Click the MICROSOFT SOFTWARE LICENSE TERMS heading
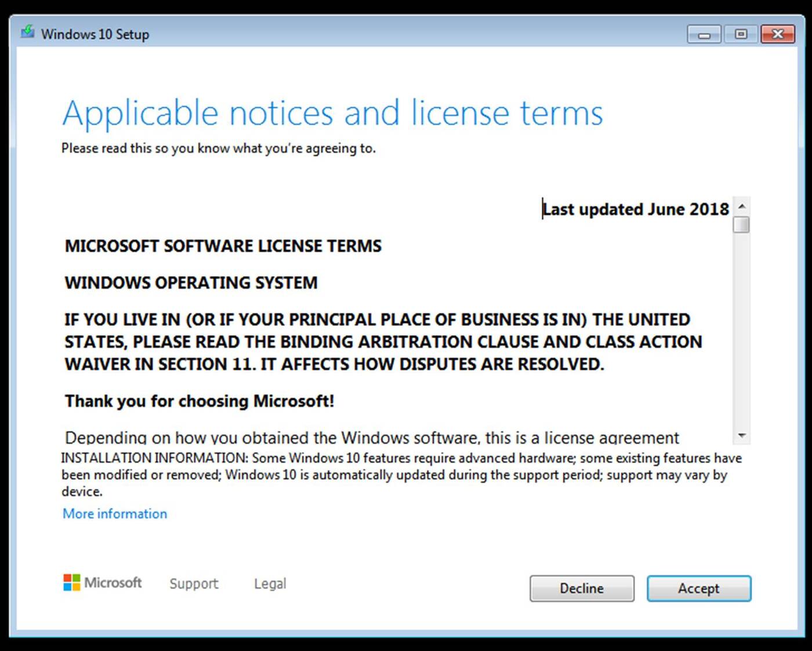This screenshot has height=651, width=812. coord(223,246)
